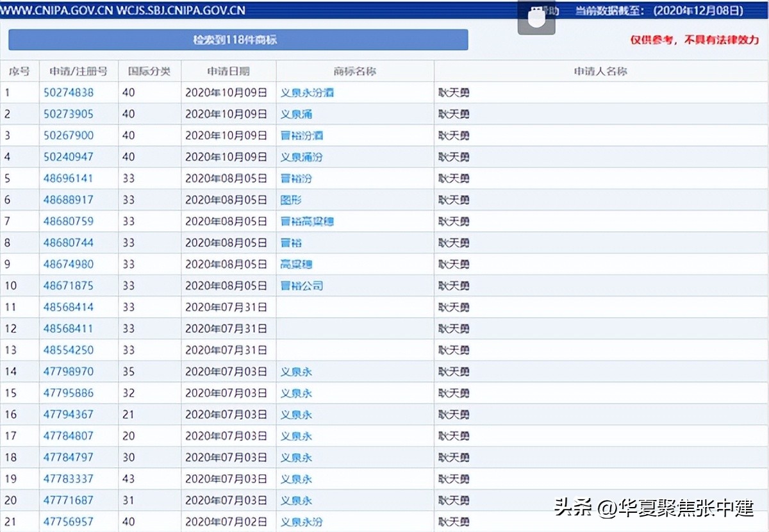The image size is (769, 532).
Task: Open registration number 48696141
Action: [68, 178]
